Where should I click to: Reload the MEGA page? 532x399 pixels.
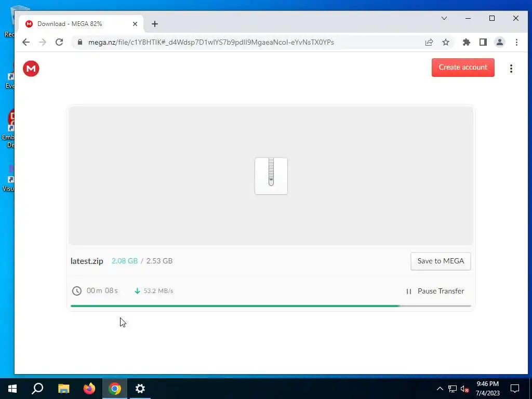point(59,42)
